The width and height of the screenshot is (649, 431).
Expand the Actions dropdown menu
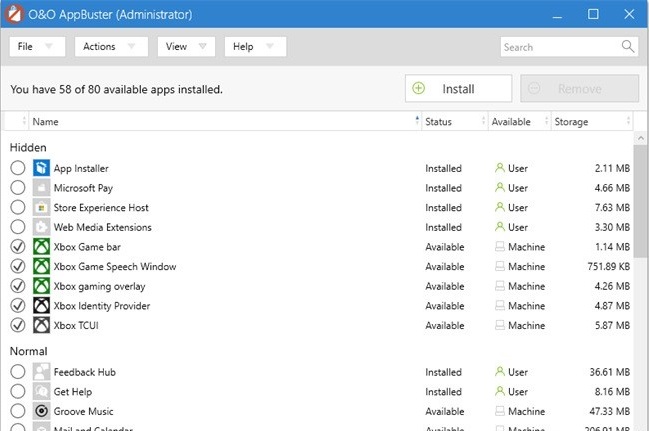tap(110, 47)
